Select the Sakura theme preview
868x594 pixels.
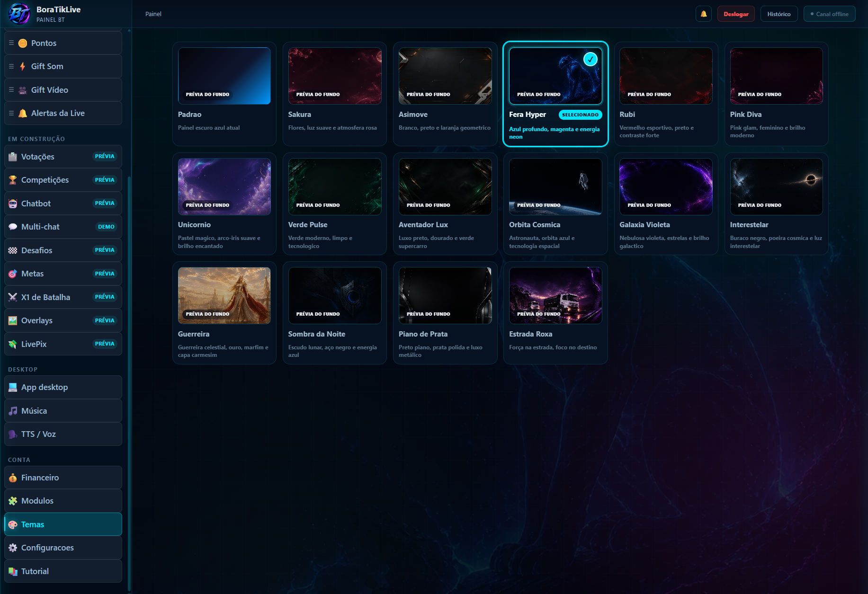(x=335, y=76)
